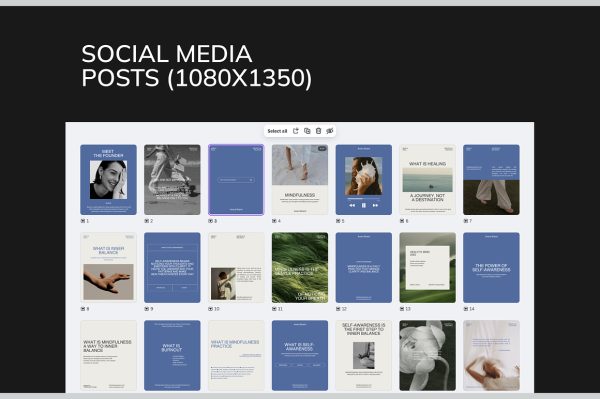Select the Meet the Founder page thumbnail

coord(108,179)
